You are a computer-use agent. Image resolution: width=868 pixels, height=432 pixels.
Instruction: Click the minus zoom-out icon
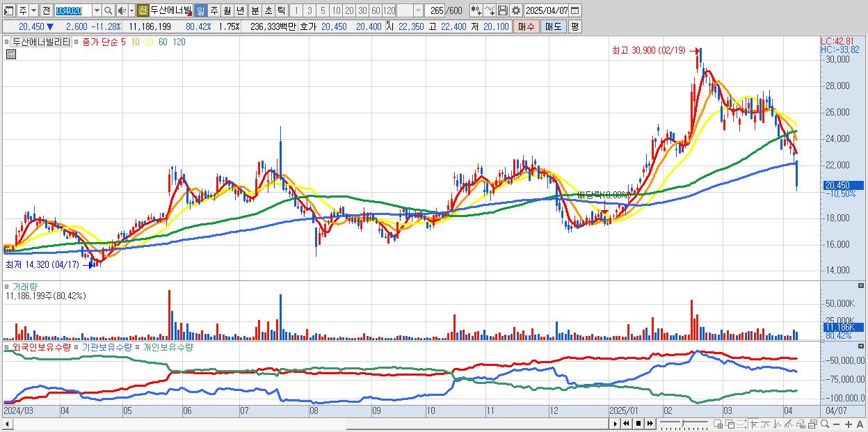tap(836, 424)
